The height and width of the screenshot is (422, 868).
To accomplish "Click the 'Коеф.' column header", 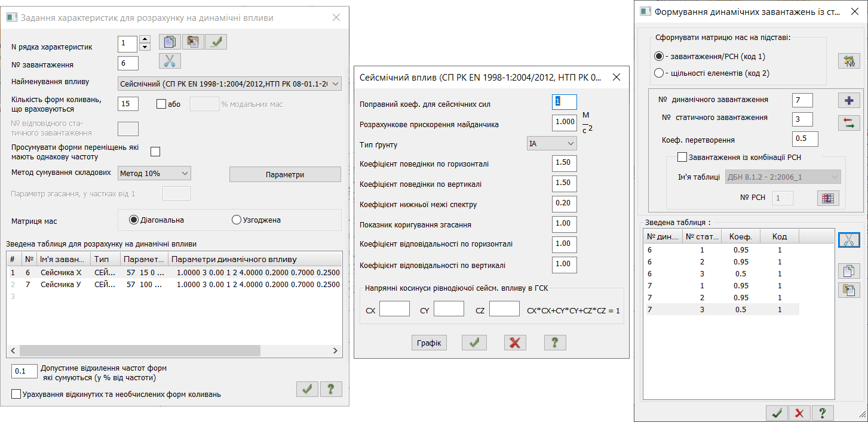I will 740,236.
